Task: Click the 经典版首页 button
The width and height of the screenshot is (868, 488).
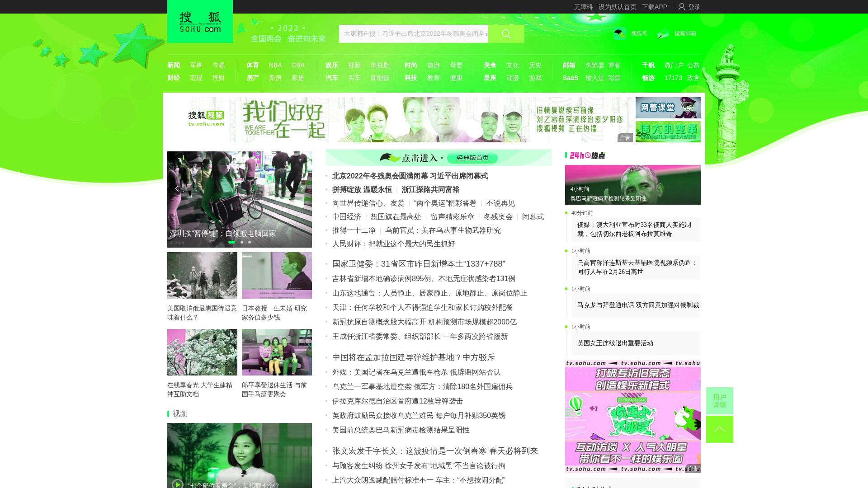Action: pos(472,158)
